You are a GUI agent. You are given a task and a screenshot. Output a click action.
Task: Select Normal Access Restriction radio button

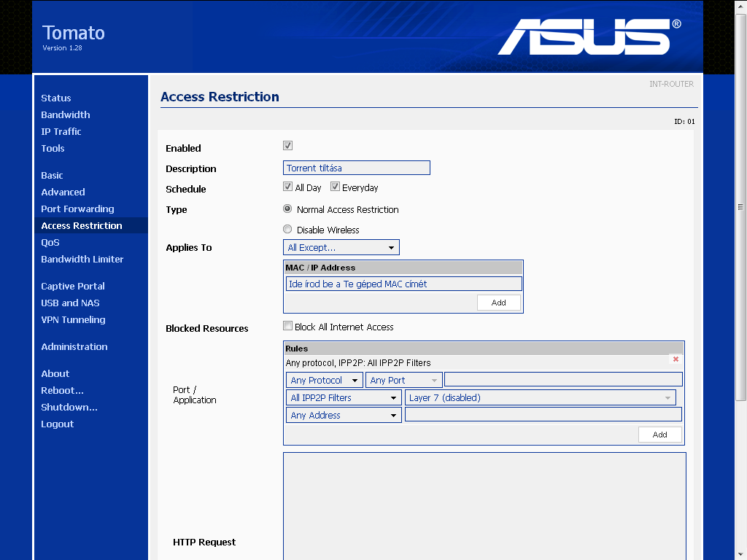click(287, 209)
